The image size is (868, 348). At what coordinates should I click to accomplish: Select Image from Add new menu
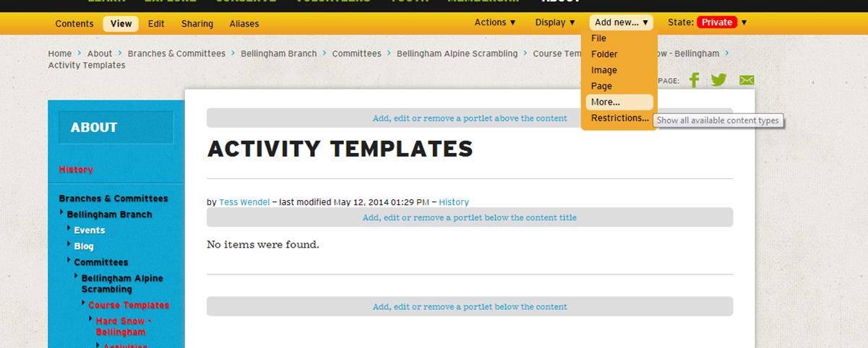(603, 70)
